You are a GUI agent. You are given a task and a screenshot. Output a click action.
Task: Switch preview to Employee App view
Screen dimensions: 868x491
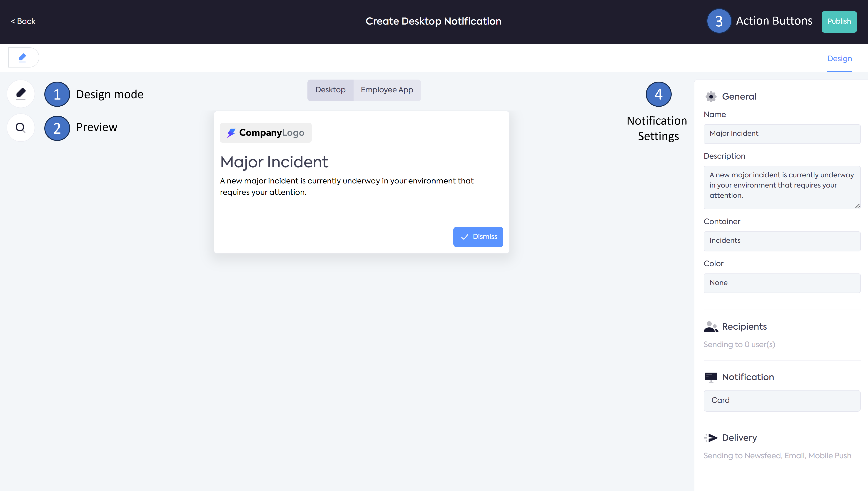(387, 90)
